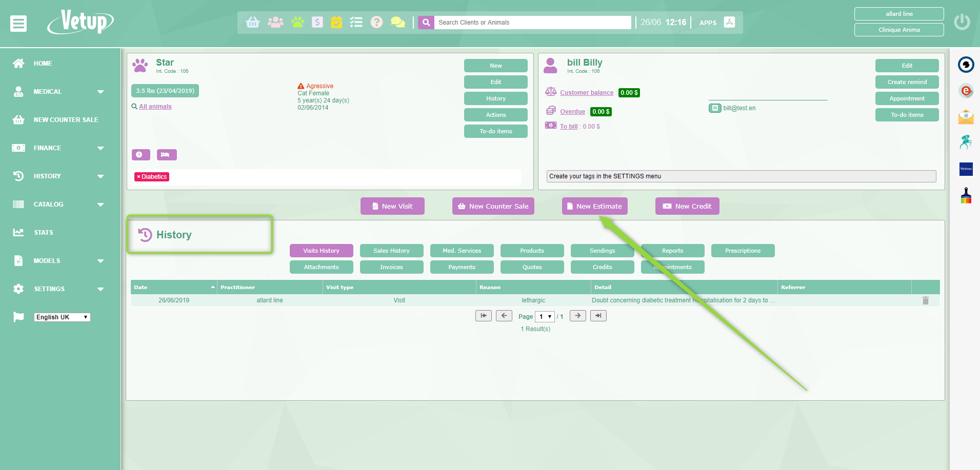Open the red 'e' app in right sidebar
980x470 pixels.
[x=966, y=91]
